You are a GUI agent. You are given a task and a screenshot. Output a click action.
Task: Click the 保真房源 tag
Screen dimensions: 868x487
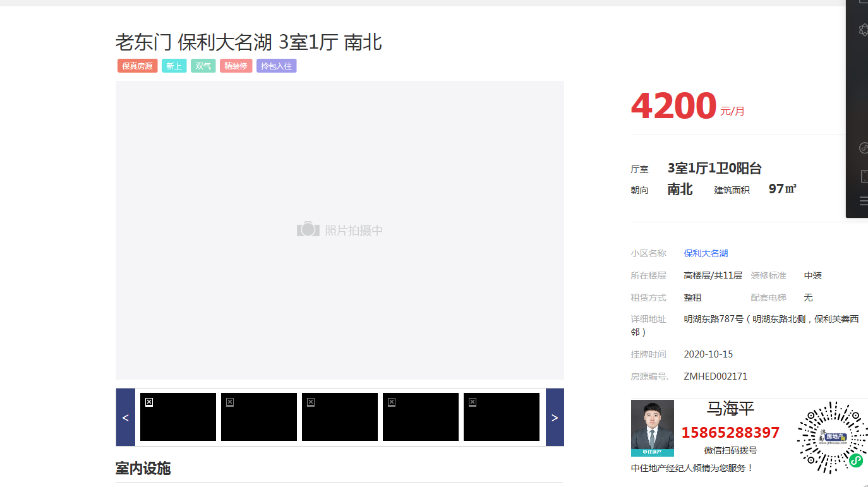pos(137,66)
